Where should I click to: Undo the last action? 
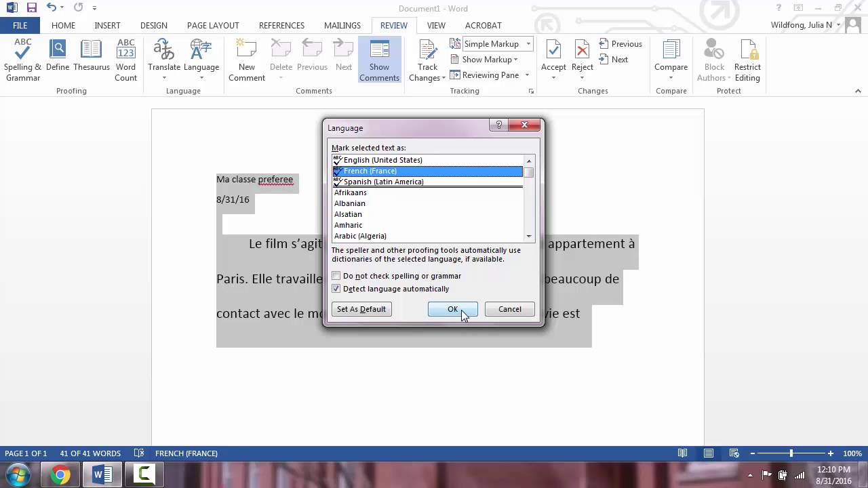click(52, 7)
